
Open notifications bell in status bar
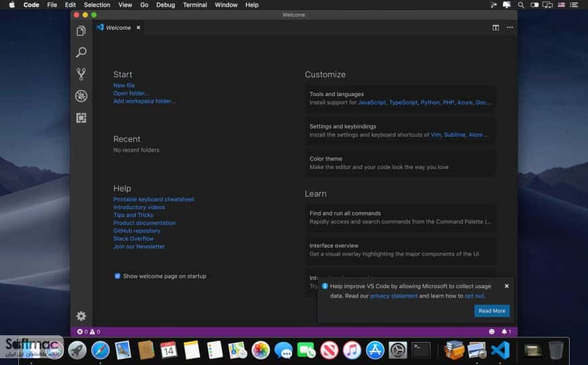tap(506, 332)
